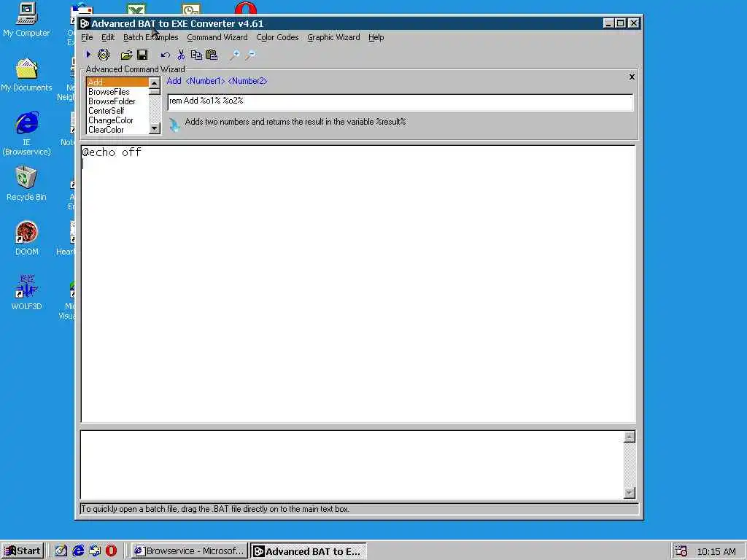
Task: Click output box scroll down arrow
Action: (x=630, y=493)
